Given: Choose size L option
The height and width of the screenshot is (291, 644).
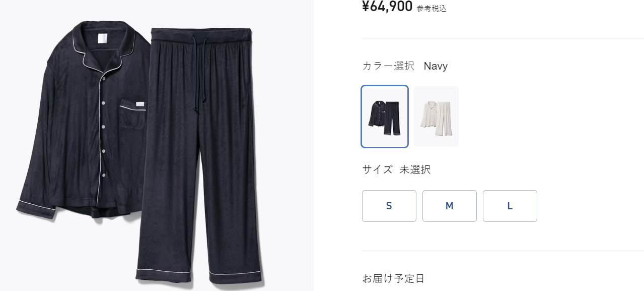Looking at the screenshot, I should [510, 206].
